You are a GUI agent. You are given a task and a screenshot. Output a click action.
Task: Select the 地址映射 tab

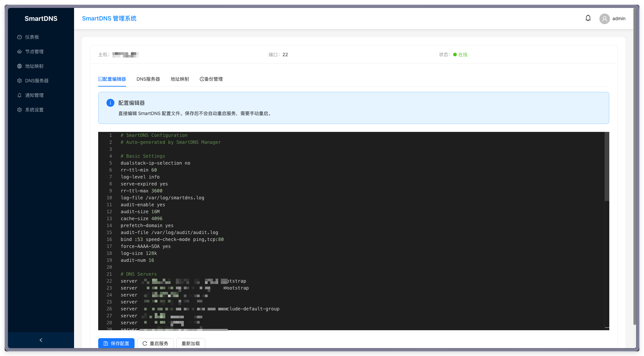pos(180,79)
